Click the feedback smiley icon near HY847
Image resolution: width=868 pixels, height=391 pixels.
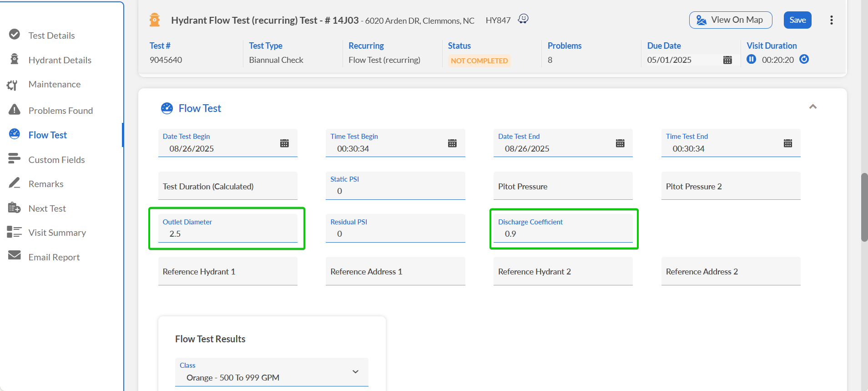[523, 19]
